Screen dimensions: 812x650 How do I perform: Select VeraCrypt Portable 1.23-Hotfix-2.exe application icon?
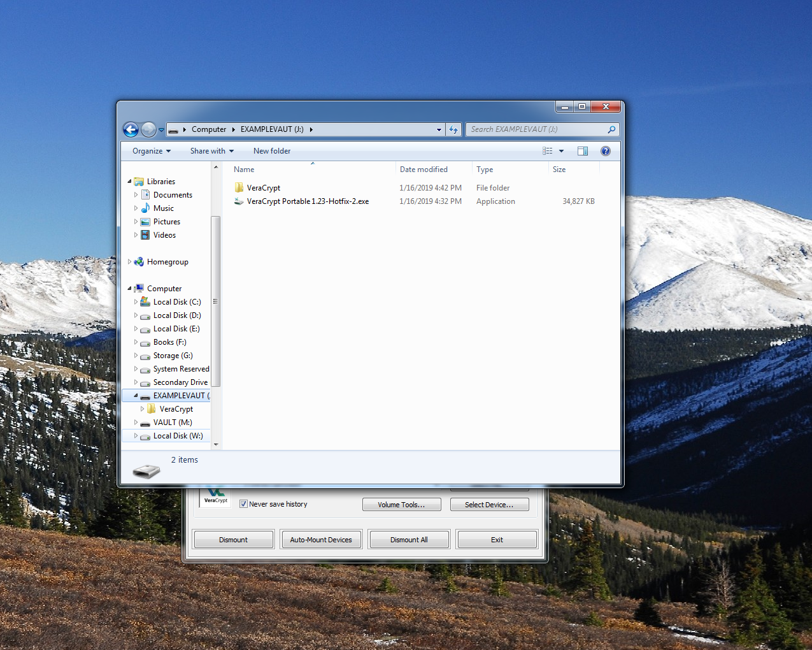tap(239, 201)
